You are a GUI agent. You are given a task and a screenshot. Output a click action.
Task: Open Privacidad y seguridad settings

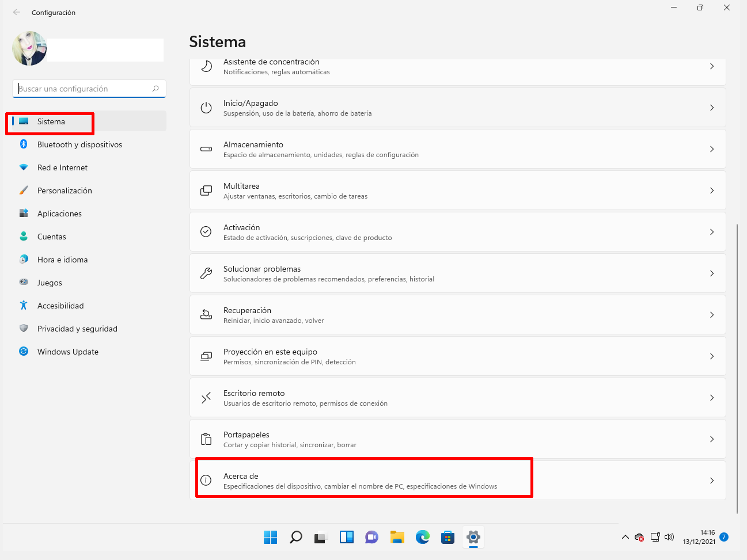point(77,329)
